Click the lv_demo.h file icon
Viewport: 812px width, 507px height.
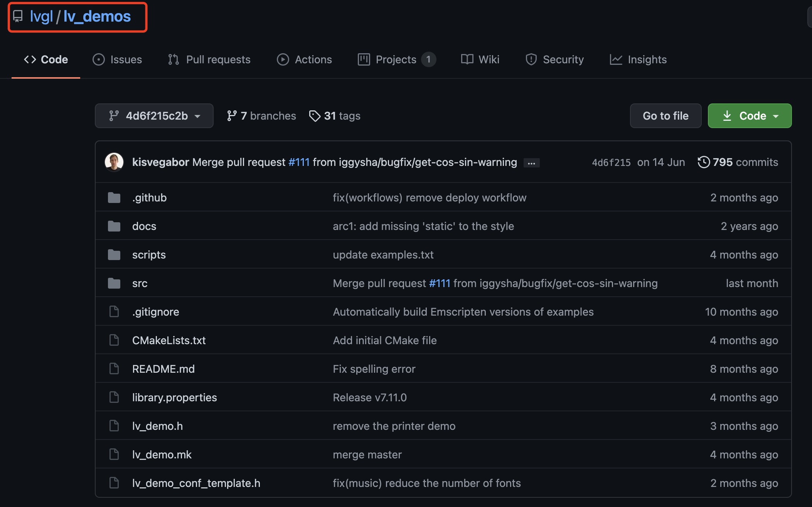[114, 426]
